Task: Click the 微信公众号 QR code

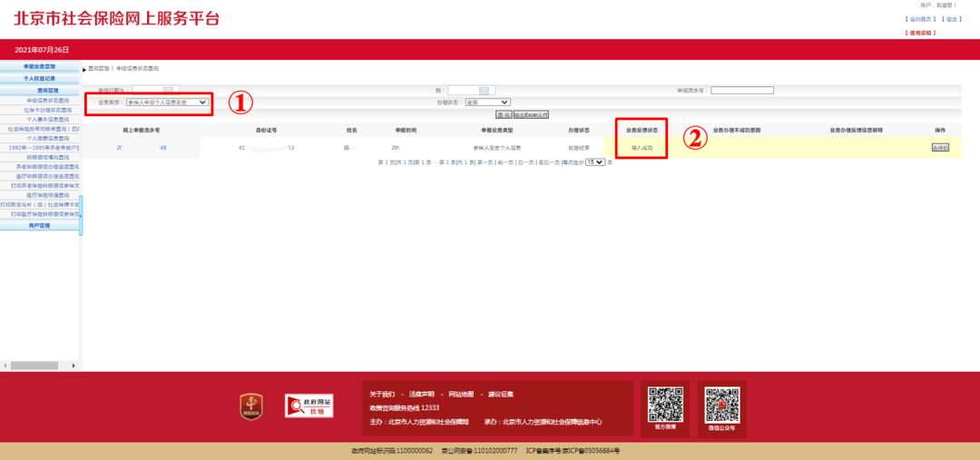Action: (722, 405)
